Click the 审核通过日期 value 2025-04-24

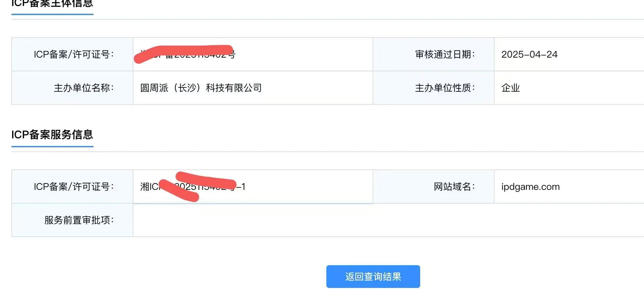529,54
